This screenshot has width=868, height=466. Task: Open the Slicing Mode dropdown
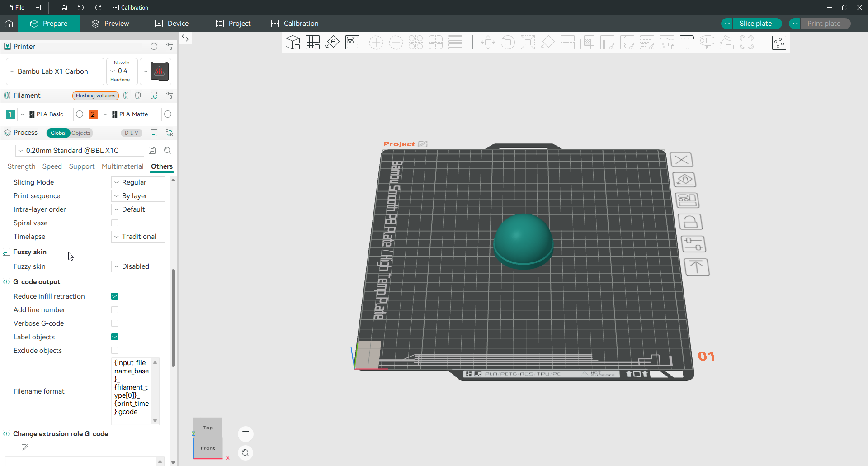pyautogui.click(x=138, y=182)
